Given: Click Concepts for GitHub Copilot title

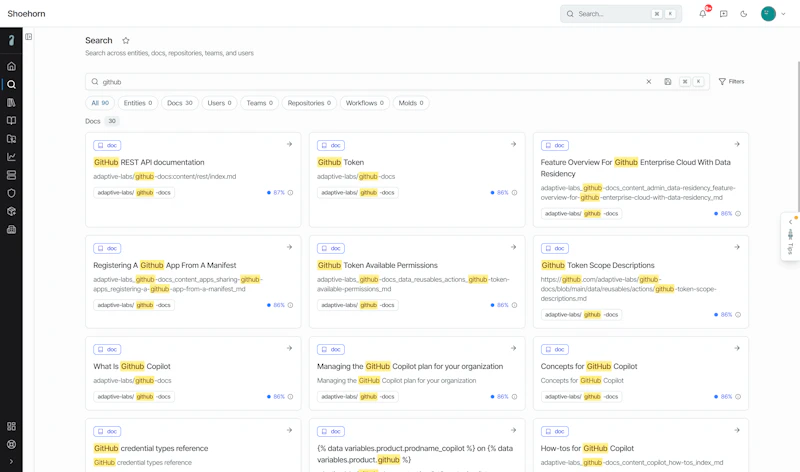Looking at the screenshot, I should coord(589,366).
